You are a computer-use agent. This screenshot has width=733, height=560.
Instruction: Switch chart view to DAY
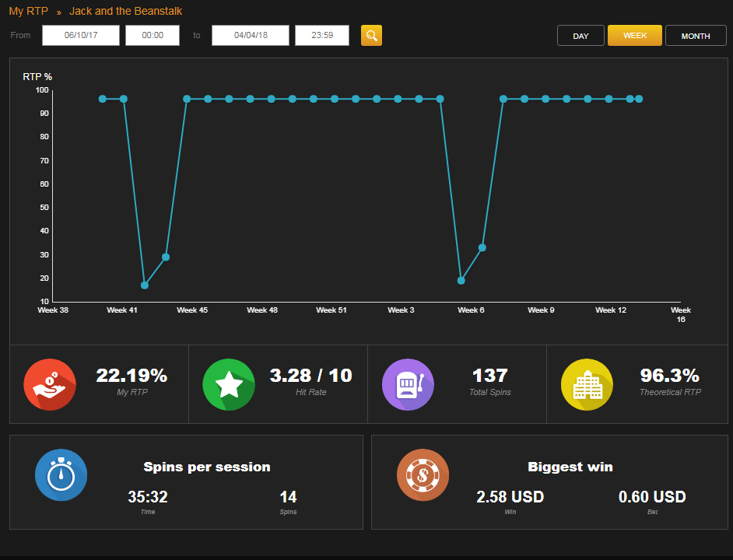click(x=580, y=36)
